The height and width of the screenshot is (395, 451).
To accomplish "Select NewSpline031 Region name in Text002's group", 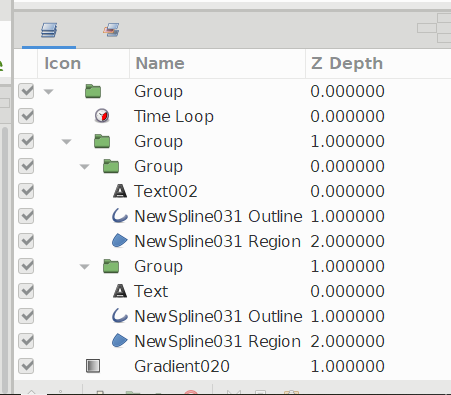I will coord(217,241).
